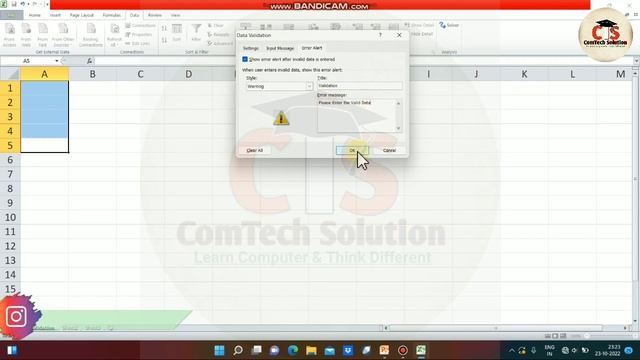The height and width of the screenshot is (360, 640).
Task: Customize Quick Access Toolbar dropdown arrow
Action: (47, 4)
